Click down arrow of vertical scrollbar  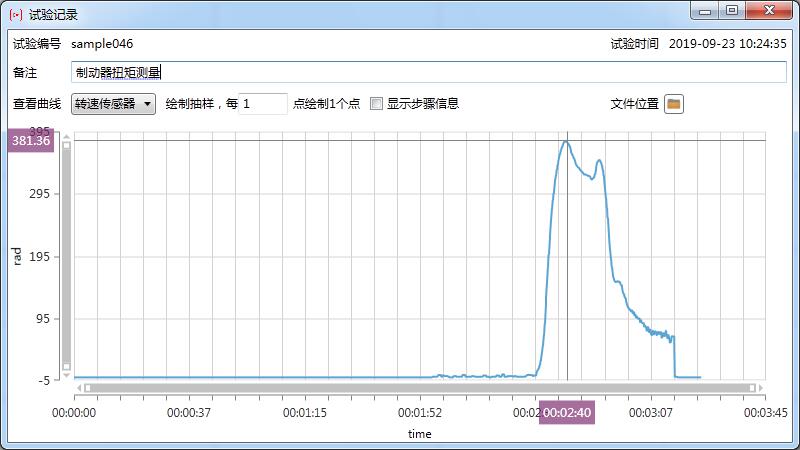66,375
